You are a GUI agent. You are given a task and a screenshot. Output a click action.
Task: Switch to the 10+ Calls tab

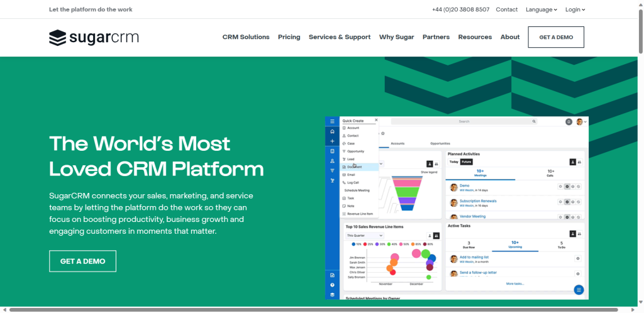pyautogui.click(x=550, y=173)
